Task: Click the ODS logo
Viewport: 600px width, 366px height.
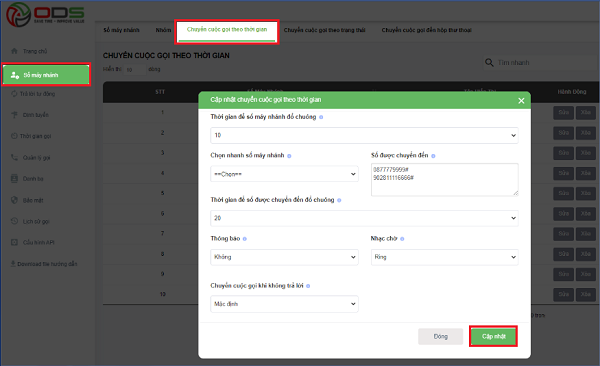Action: point(45,14)
